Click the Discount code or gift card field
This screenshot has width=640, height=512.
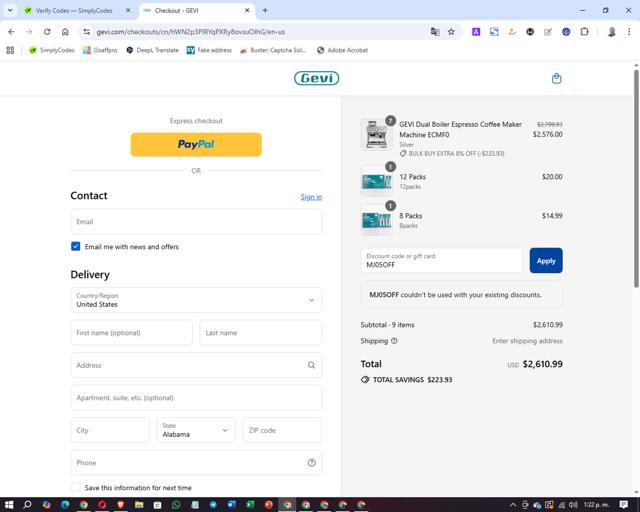(442, 260)
